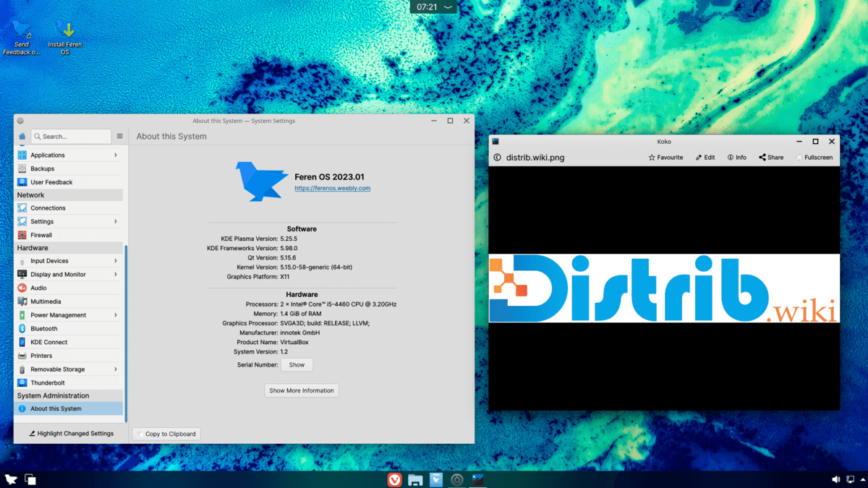Click 'distrib.wiki.png' file name in Koko
The width and height of the screenshot is (868, 488).
click(x=535, y=157)
